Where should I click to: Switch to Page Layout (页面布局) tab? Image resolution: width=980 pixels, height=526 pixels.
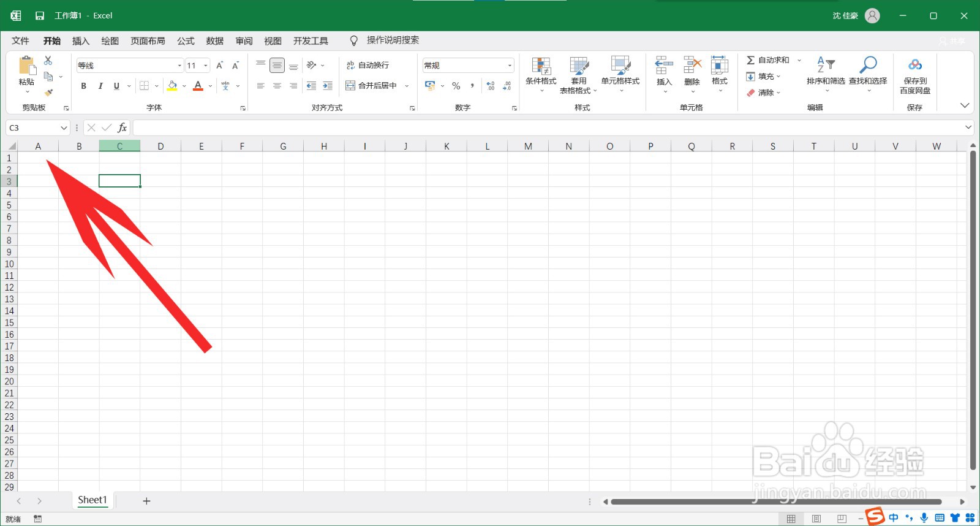148,40
